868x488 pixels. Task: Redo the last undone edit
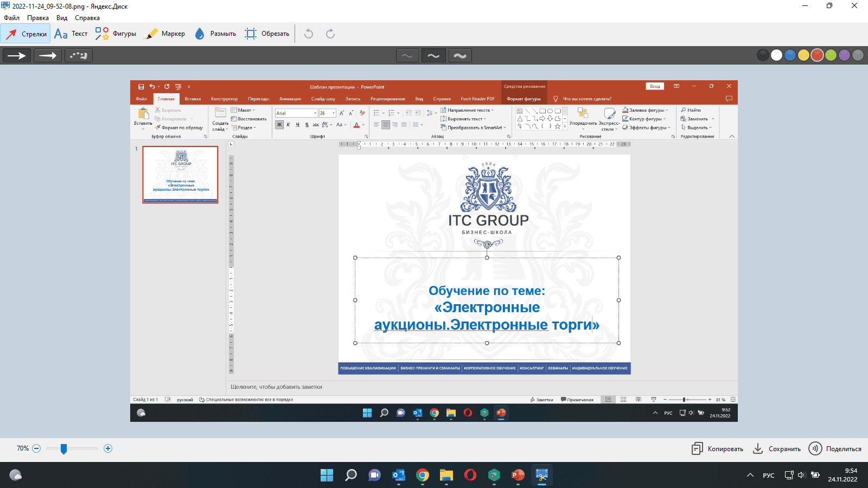click(x=330, y=34)
